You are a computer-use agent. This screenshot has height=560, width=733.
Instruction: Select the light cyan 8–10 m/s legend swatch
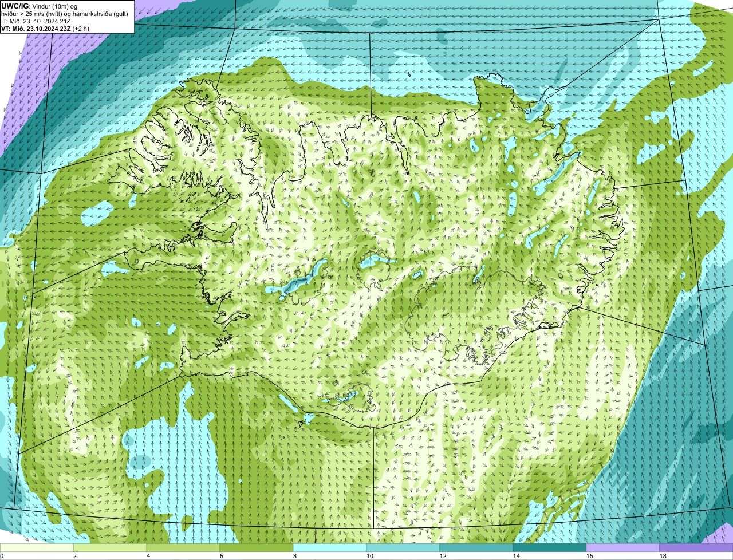tap(330, 547)
